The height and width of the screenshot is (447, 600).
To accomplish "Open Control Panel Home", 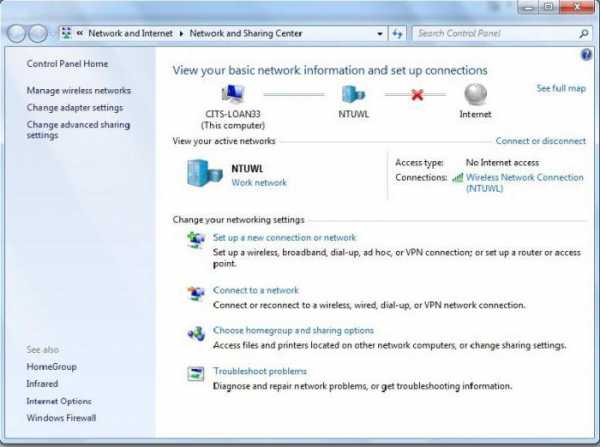I will click(67, 64).
